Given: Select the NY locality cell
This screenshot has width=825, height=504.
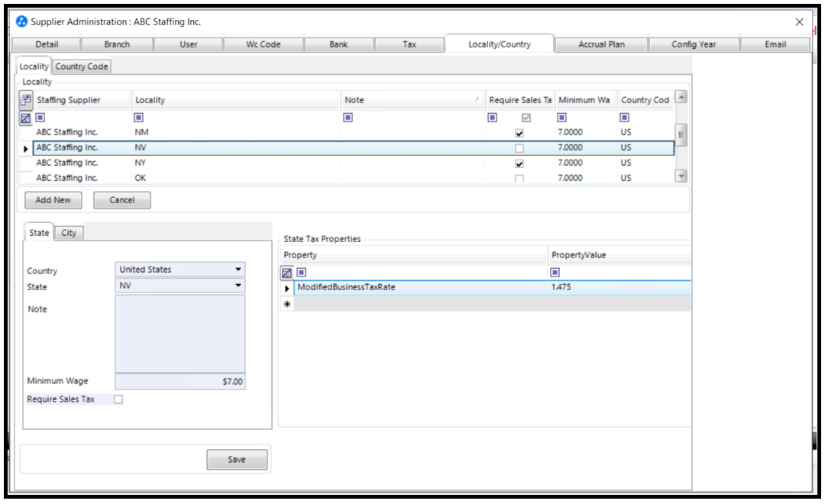Looking at the screenshot, I should coord(236,163).
